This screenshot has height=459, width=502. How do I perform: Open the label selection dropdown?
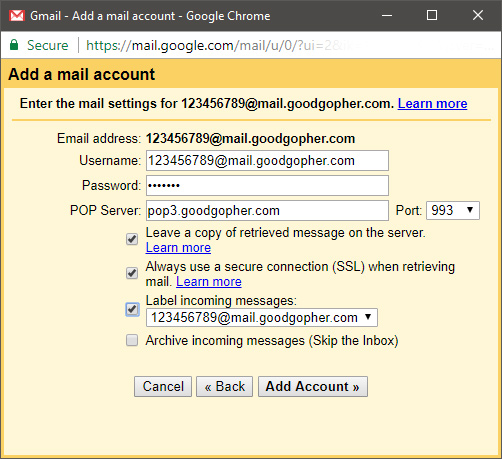tap(262, 317)
